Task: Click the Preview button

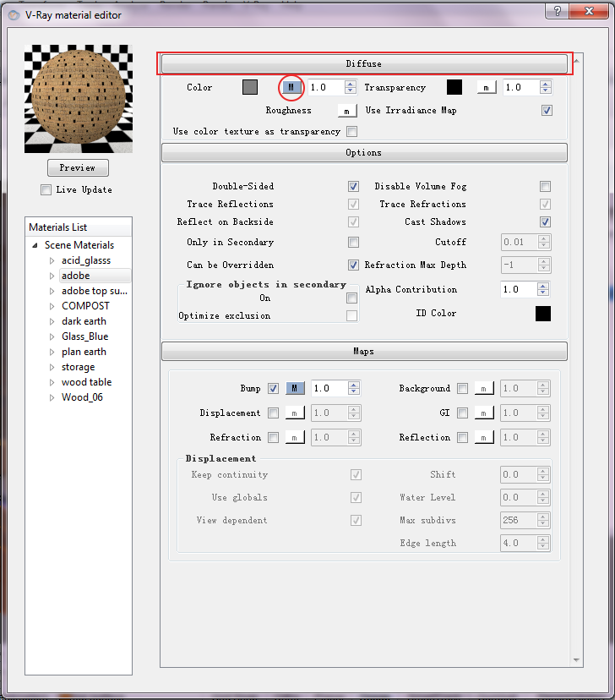Action: (78, 168)
